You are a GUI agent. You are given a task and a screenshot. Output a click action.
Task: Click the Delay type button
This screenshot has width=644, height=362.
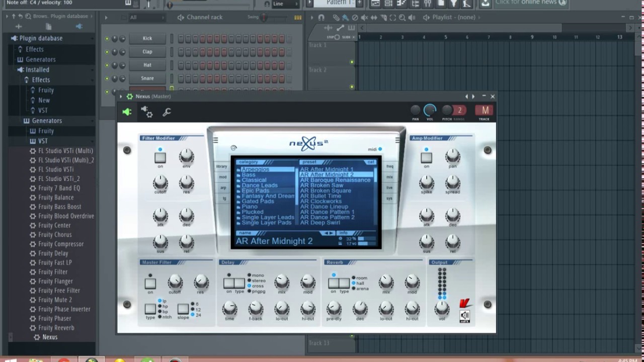(x=239, y=283)
